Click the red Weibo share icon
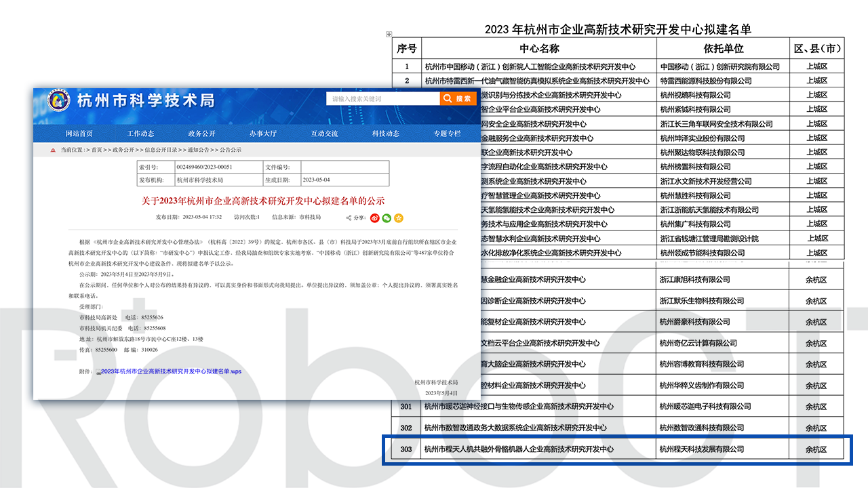The width and height of the screenshot is (868, 488). tap(374, 218)
